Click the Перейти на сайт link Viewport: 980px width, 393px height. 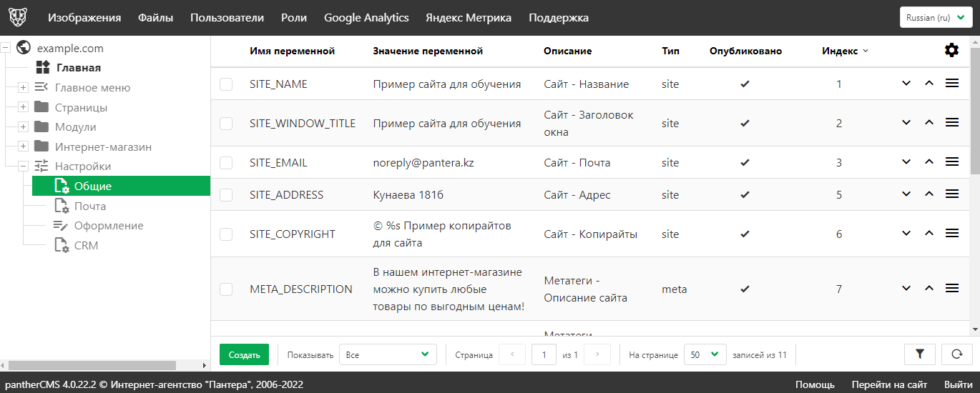pyautogui.click(x=889, y=384)
